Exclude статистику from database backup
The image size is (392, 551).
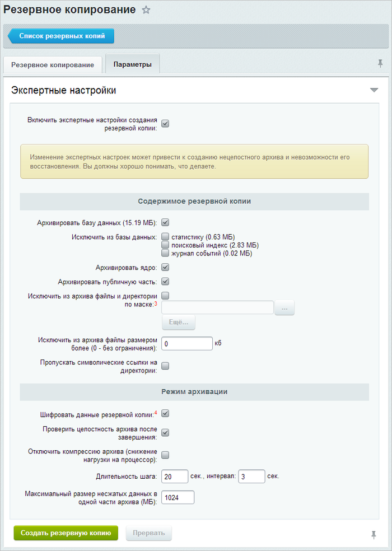[165, 236]
